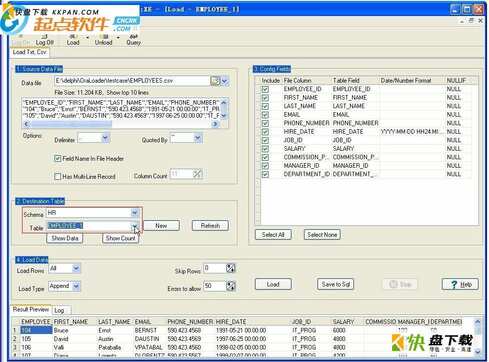The width and height of the screenshot is (489, 362).
Task: Uncheck Include for HIRE_DATE field
Action: click(265, 132)
